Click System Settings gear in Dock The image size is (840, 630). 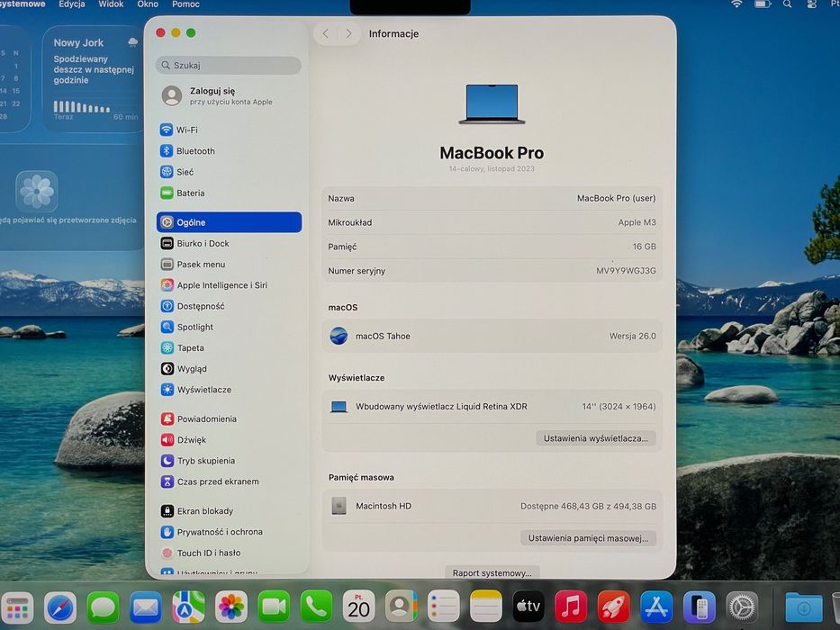point(742,608)
